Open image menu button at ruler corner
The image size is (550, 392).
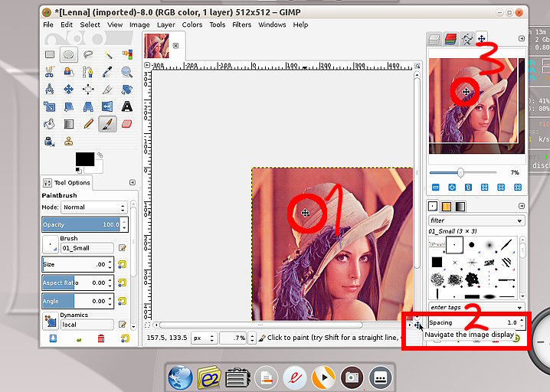click(x=147, y=65)
